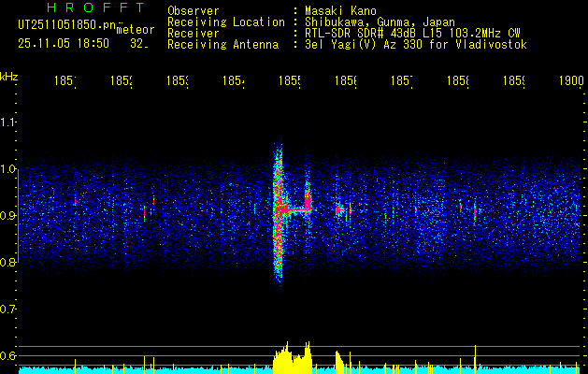This screenshot has width=588, height=374.
Task: Click the 0.8 kHz frequency axis label
Action: click(x=7, y=263)
